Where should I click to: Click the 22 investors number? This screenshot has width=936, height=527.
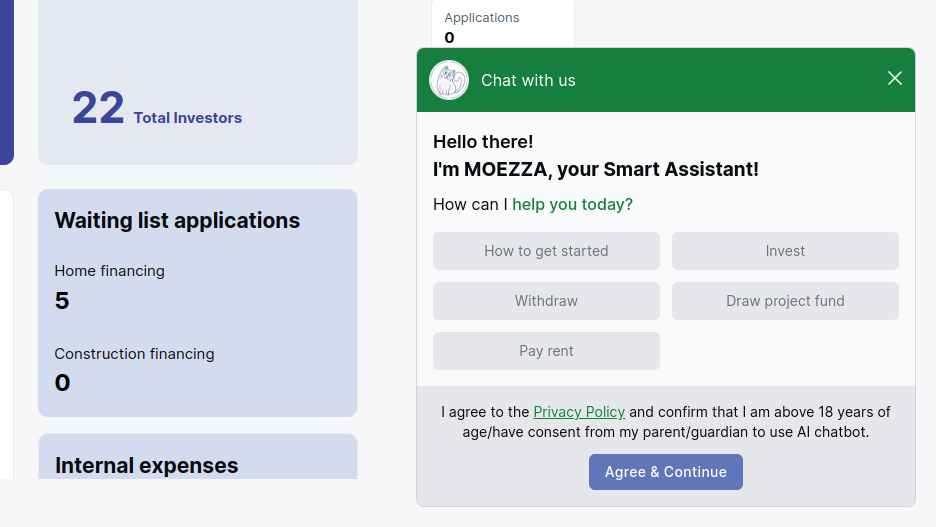tap(98, 108)
